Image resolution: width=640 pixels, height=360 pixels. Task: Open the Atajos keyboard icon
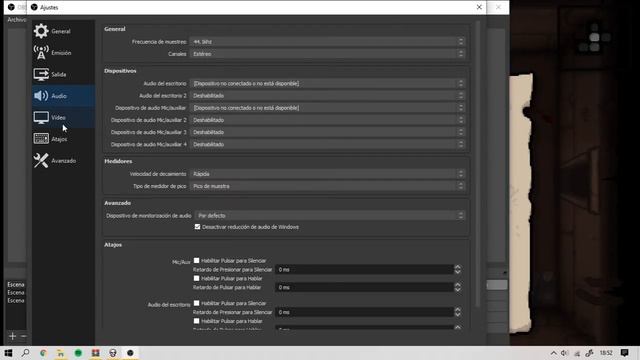tap(41, 139)
